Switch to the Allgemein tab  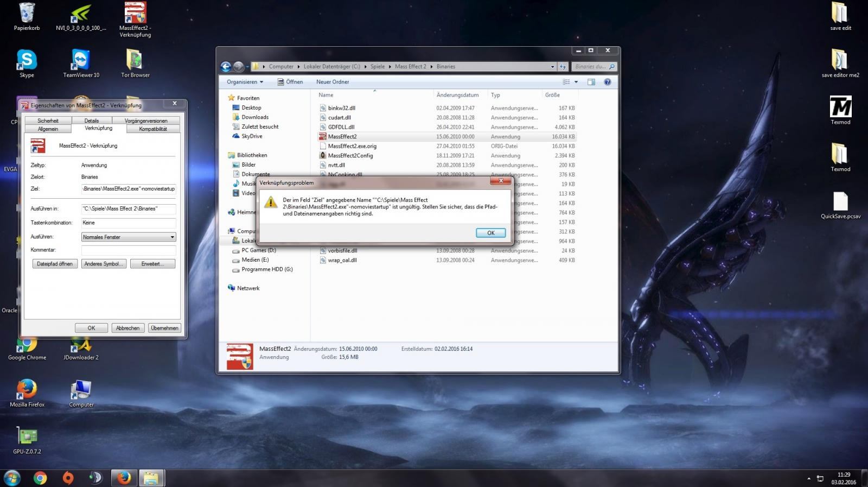[x=48, y=129]
